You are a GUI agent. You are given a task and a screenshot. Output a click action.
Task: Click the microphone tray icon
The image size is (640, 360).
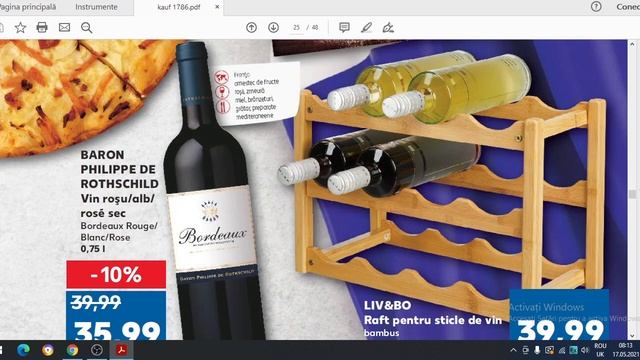(x=537, y=350)
